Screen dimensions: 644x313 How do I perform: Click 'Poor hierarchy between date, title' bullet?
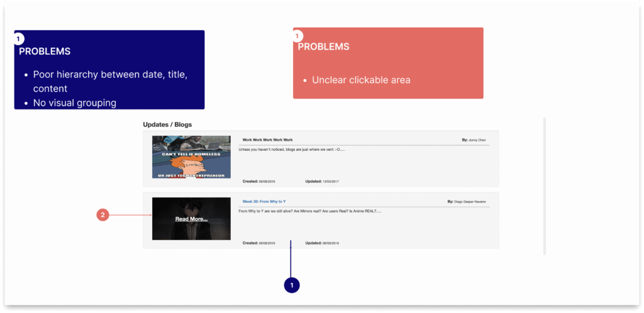pyautogui.click(x=110, y=74)
